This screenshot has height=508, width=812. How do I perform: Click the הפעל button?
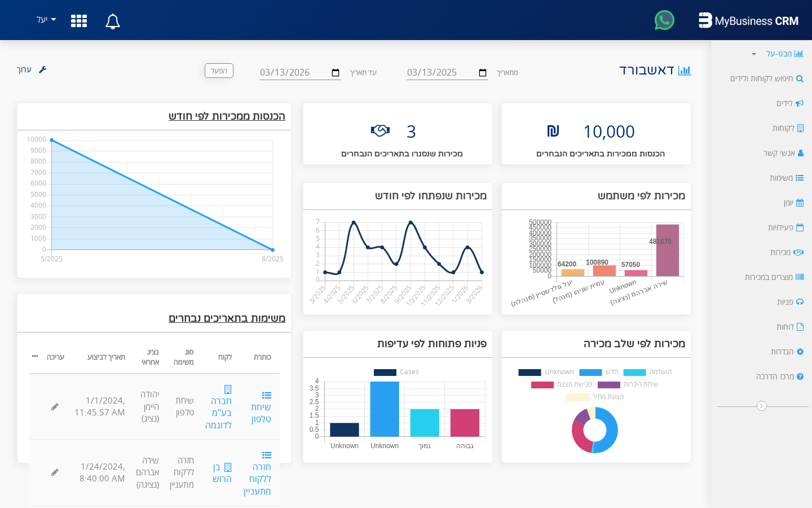pos(219,71)
